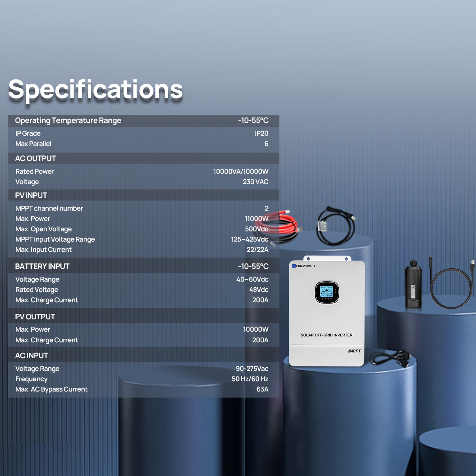This screenshot has width=476, height=476.
Task: Click the 500Vdc value
Action: (257, 229)
